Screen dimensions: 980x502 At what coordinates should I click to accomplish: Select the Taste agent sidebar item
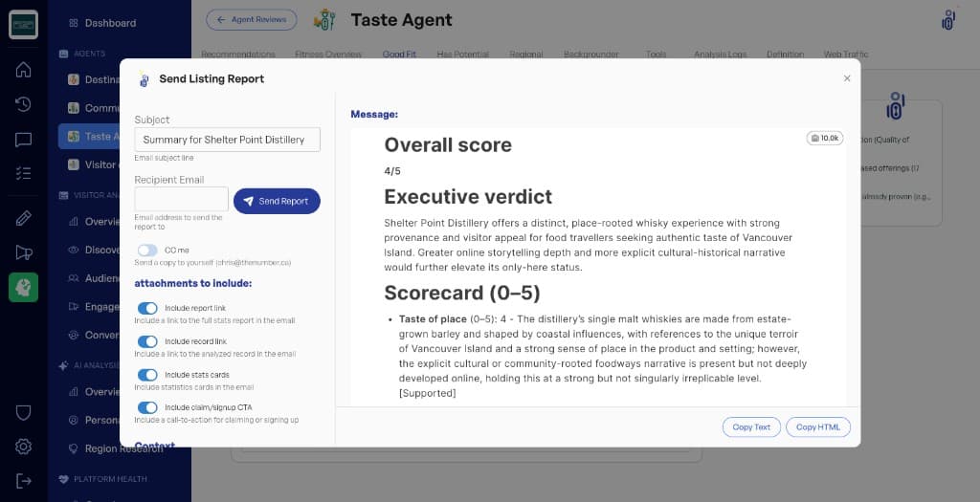tap(89, 136)
